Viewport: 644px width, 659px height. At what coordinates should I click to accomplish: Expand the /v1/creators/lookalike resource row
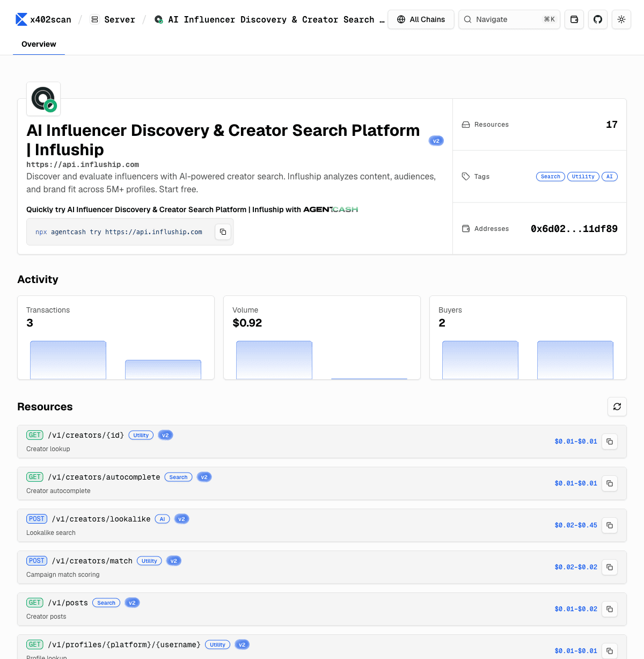(322, 525)
